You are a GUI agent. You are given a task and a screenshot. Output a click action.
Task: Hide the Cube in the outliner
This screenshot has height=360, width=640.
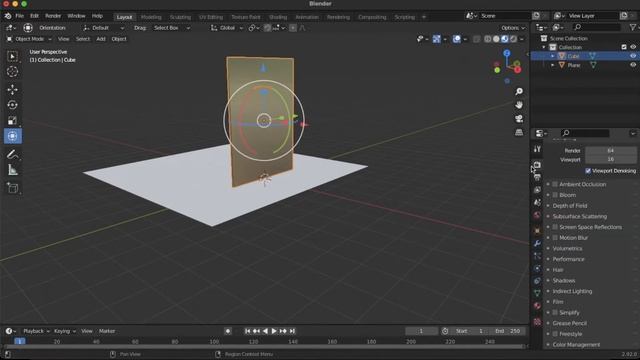[x=633, y=56]
